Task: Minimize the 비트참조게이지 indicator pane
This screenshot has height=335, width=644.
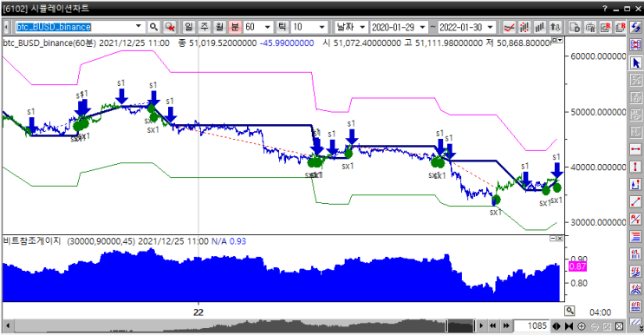Action: tap(553, 239)
